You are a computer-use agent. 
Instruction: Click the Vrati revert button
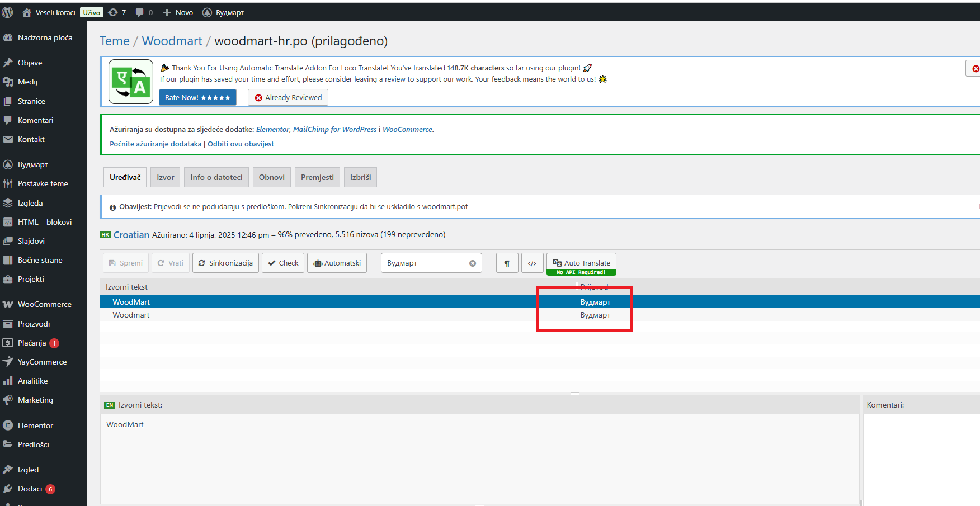pos(171,263)
